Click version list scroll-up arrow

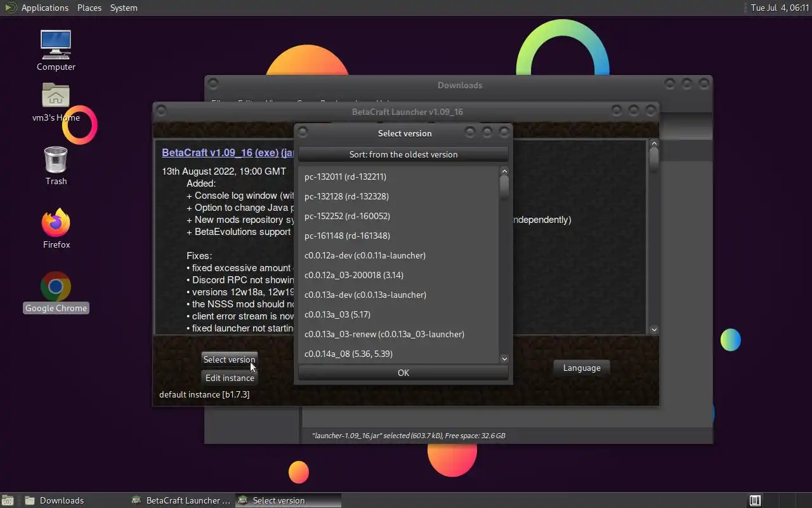[504, 171]
